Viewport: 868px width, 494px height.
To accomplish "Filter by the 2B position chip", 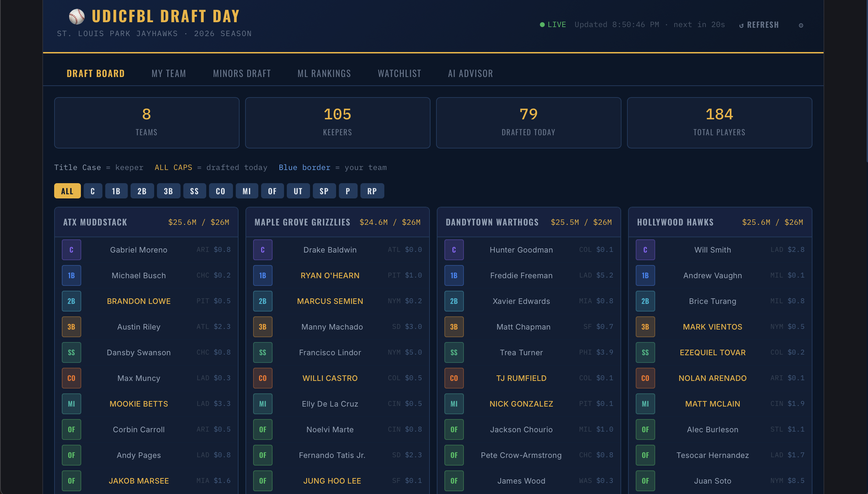I will 142,191.
